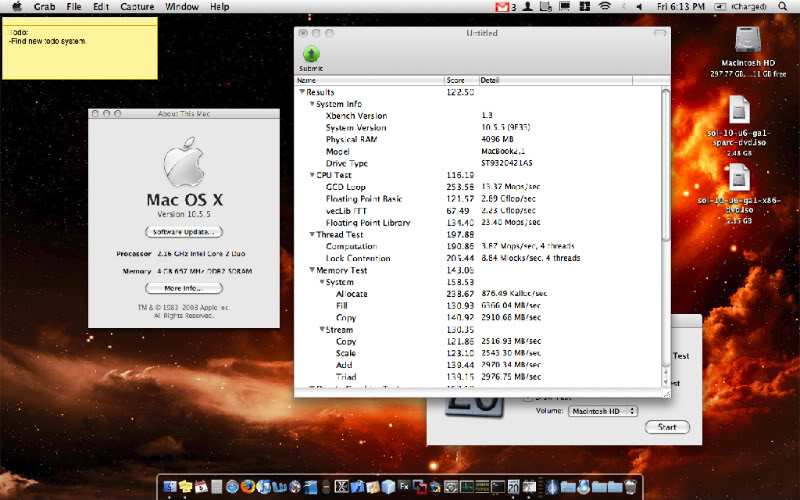Select the sol-10 sparc DVD iso file
This screenshot has width=800, height=500.
pyautogui.click(x=741, y=110)
